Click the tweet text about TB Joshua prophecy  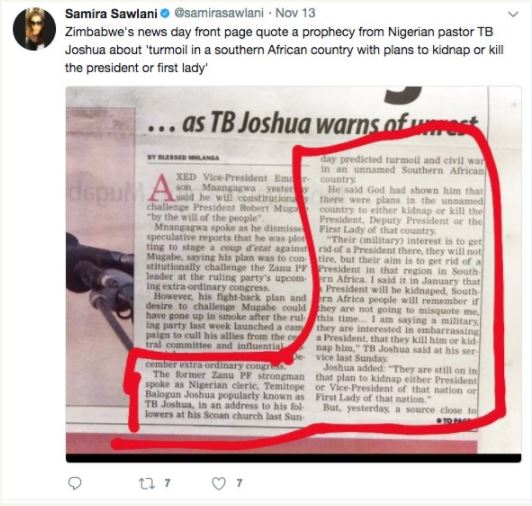tap(284, 50)
